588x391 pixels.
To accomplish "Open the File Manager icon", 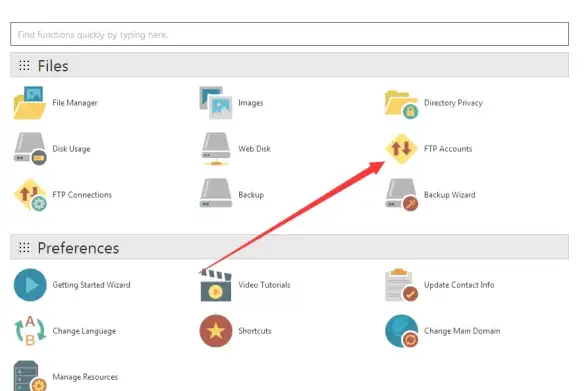I will tap(30, 103).
